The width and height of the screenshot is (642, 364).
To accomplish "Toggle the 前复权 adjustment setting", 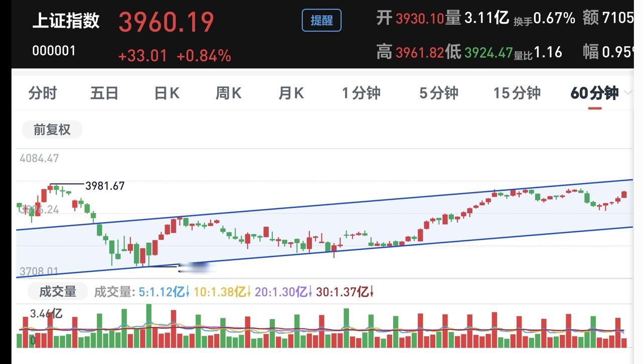I will click(x=52, y=130).
